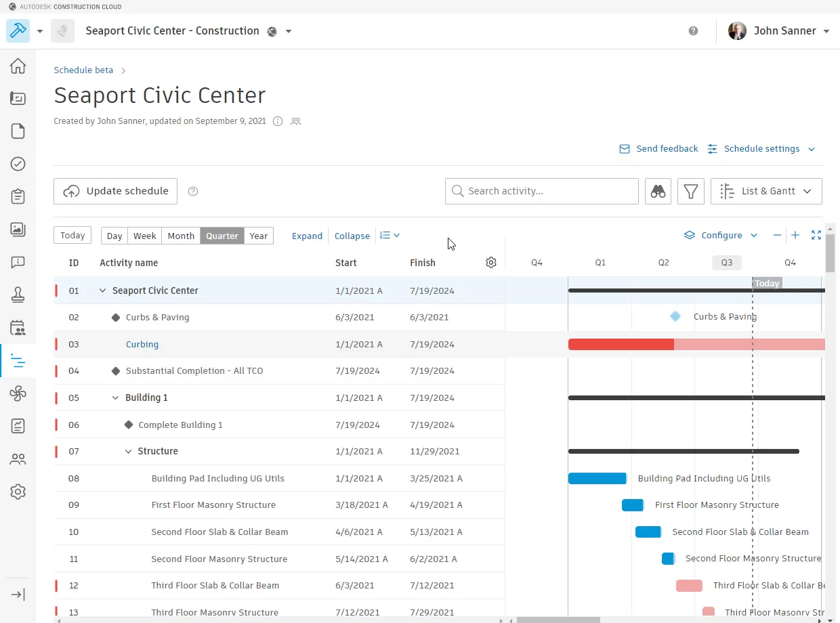Click the Finish column header
Viewport: 840px width, 623px height.
pos(423,263)
